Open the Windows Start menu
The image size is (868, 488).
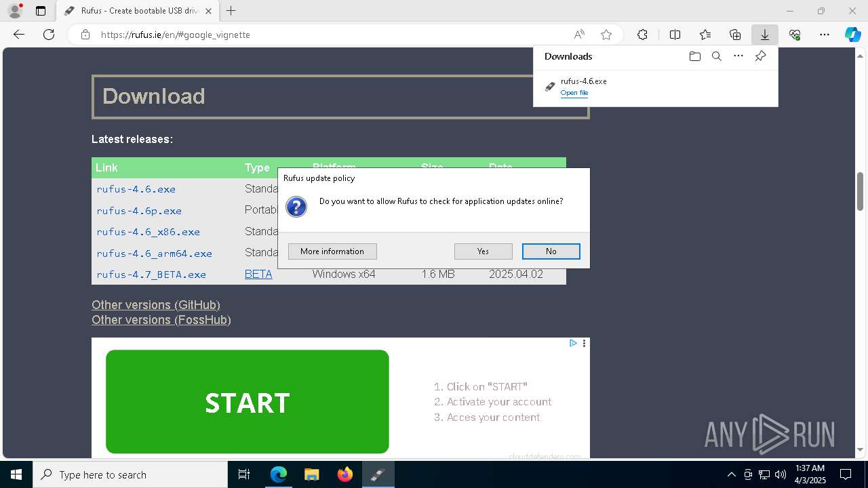point(16,474)
